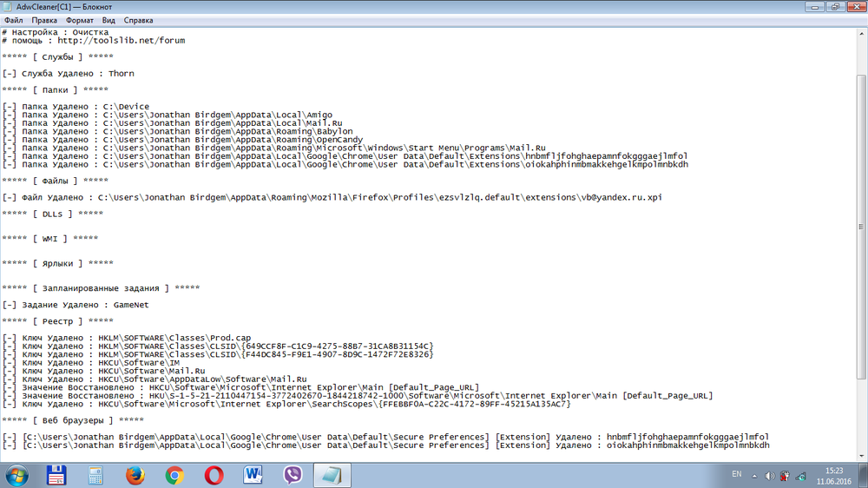Click the key line 'HKCU\Software\Mail.Ru'
This screenshot has height=488, width=868.
click(104, 371)
